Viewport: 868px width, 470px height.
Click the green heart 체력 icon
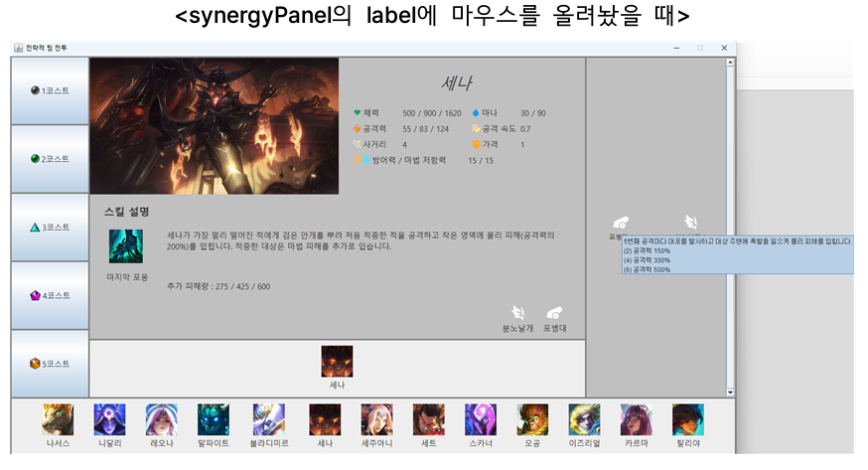point(358,112)
